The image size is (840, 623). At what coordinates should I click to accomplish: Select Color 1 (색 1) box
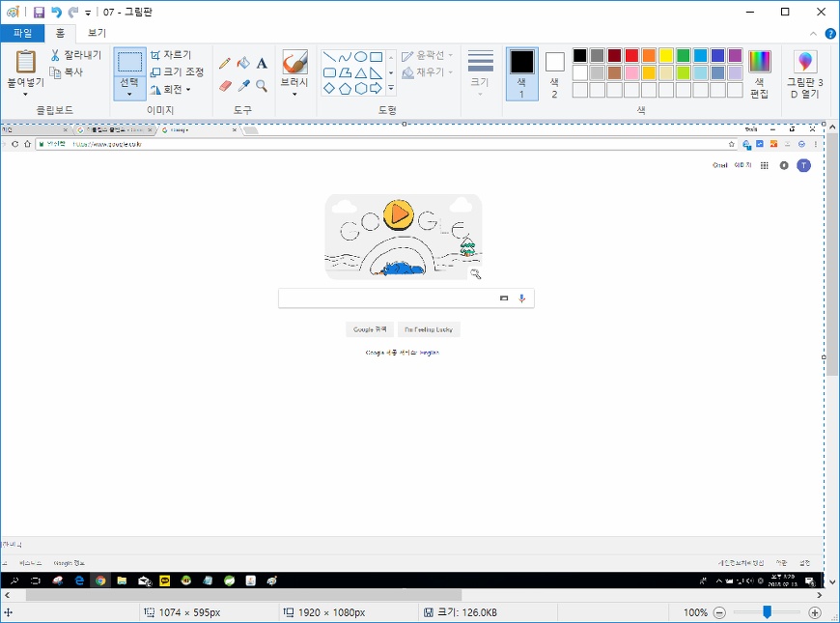[x=521, y=74]
